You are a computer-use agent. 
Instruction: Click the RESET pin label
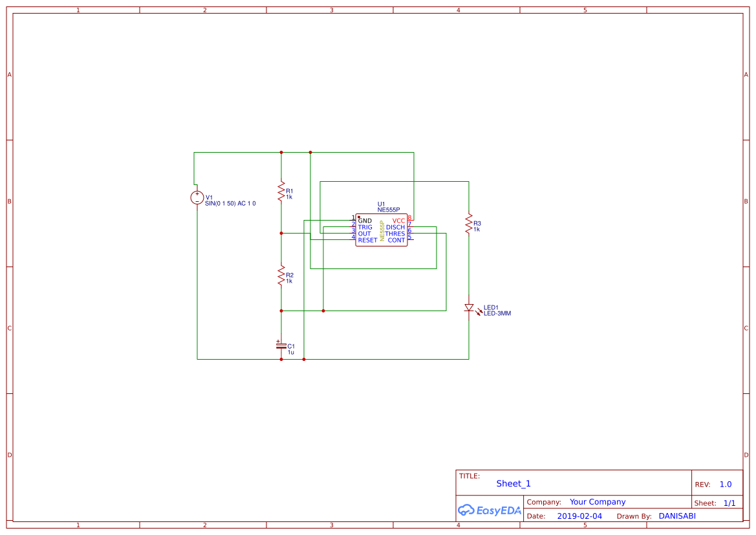(367, 240)
